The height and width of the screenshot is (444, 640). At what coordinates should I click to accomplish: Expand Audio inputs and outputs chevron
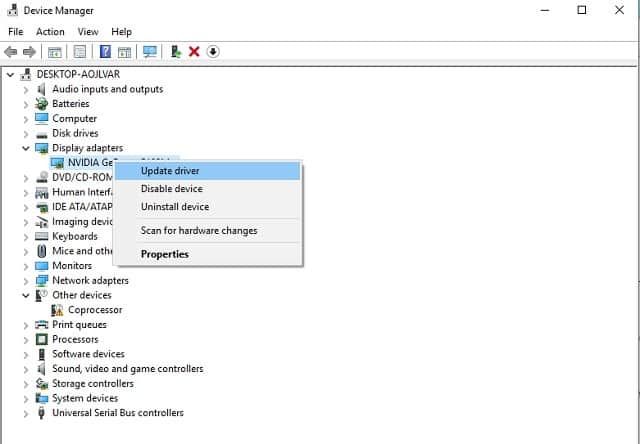pos(26,89)
